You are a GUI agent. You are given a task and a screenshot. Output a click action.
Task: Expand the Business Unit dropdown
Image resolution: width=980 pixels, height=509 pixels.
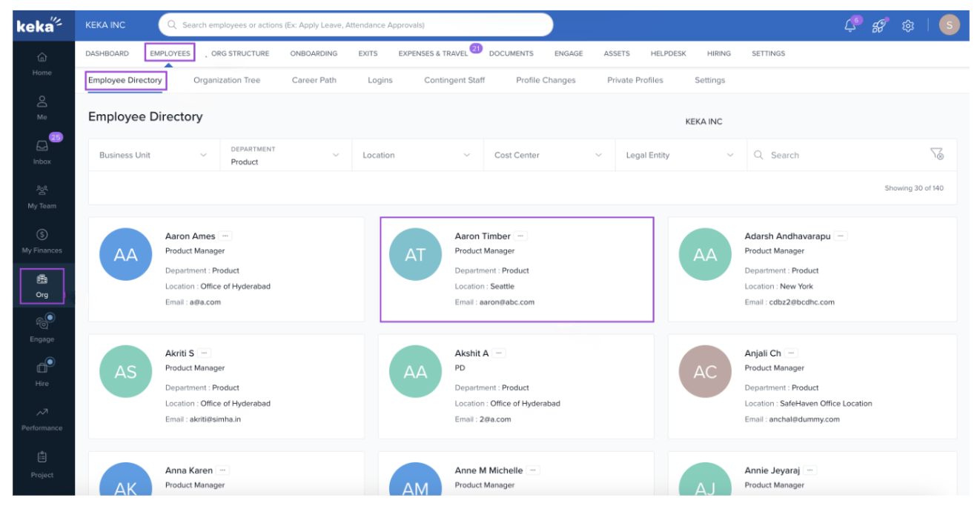[153, 155]
